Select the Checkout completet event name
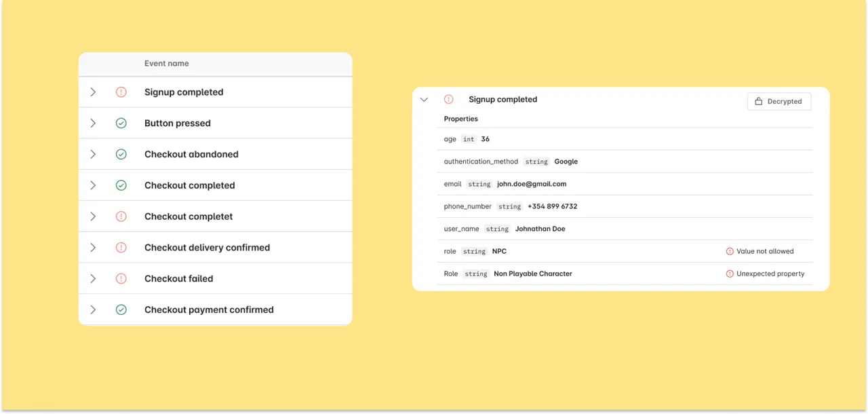Viewport: 868px width, 414px height. point(189,217)
